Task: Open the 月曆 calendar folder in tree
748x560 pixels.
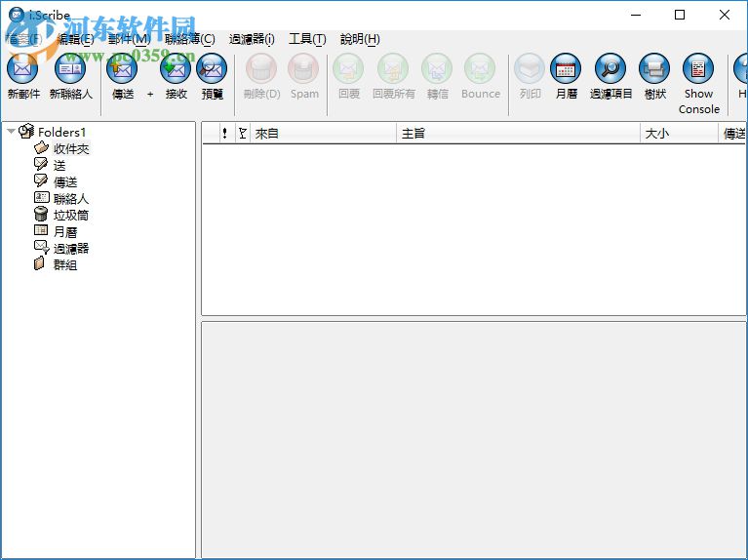Action: (x=65, y=232)
